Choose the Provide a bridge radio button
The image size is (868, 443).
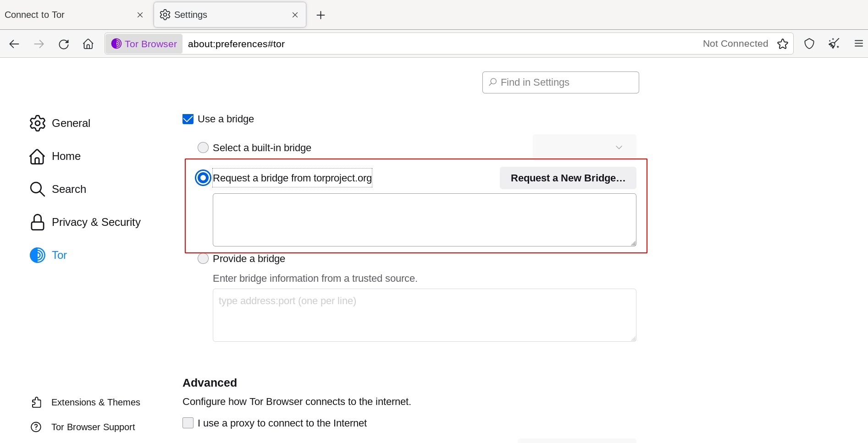pos(203,259)
